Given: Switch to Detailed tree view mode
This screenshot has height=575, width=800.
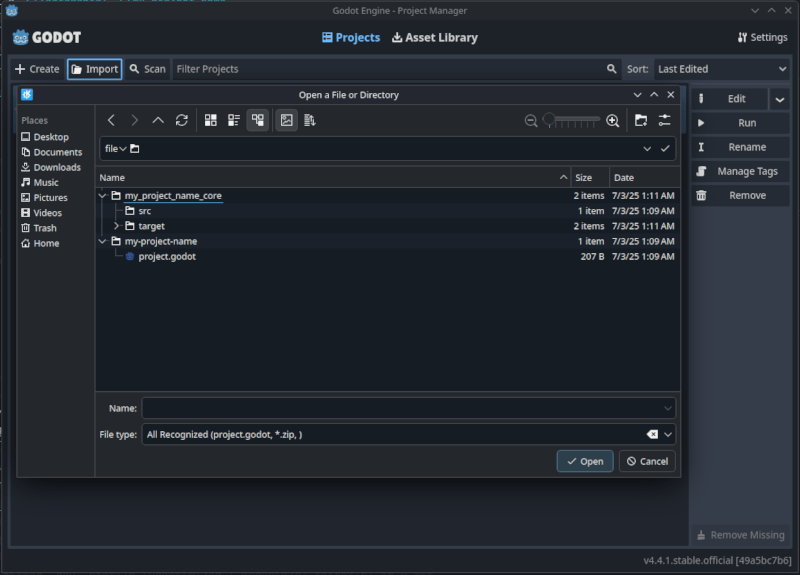Looking at the screenshot, I should point(258,120).
